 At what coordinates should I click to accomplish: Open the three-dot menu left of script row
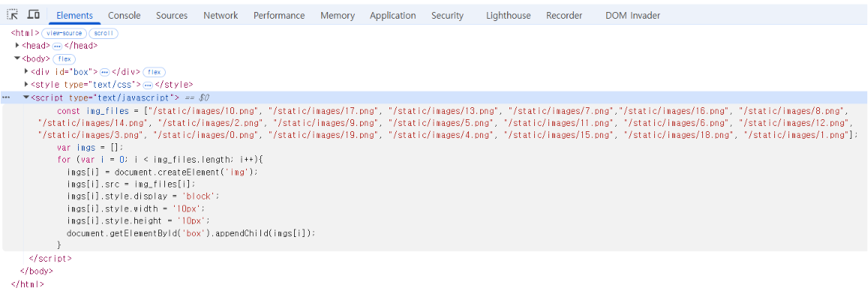tap(6, 97)
